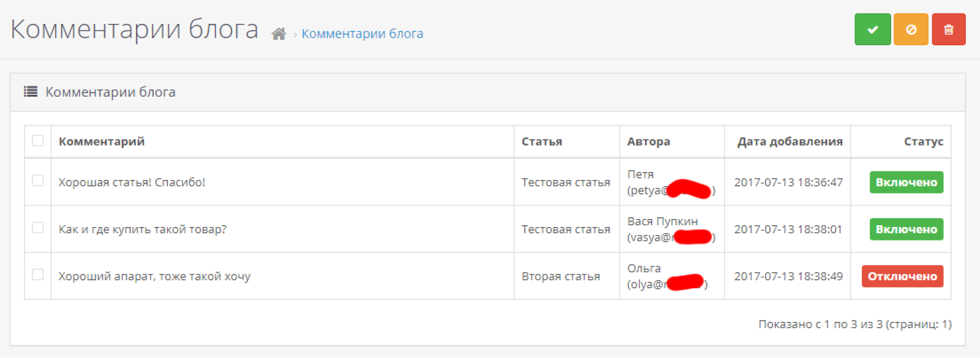
Task: Click author name 'Петя'
Action: click(x=640, y=174)
